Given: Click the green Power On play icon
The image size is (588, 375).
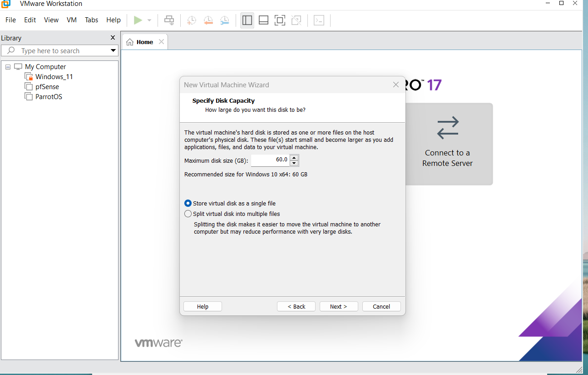Looking at the screenshot, I should pyautogui.click(x=138, y=20).
